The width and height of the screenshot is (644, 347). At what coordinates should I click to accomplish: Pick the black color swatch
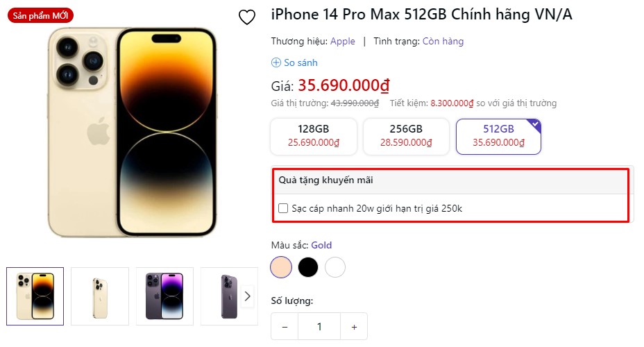pos(308,267)
